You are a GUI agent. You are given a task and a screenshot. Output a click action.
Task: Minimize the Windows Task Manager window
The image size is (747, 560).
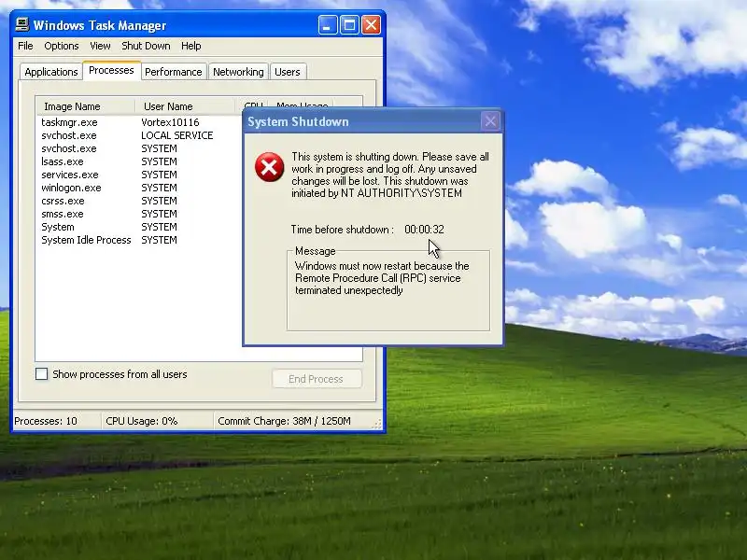coord(328,25)
